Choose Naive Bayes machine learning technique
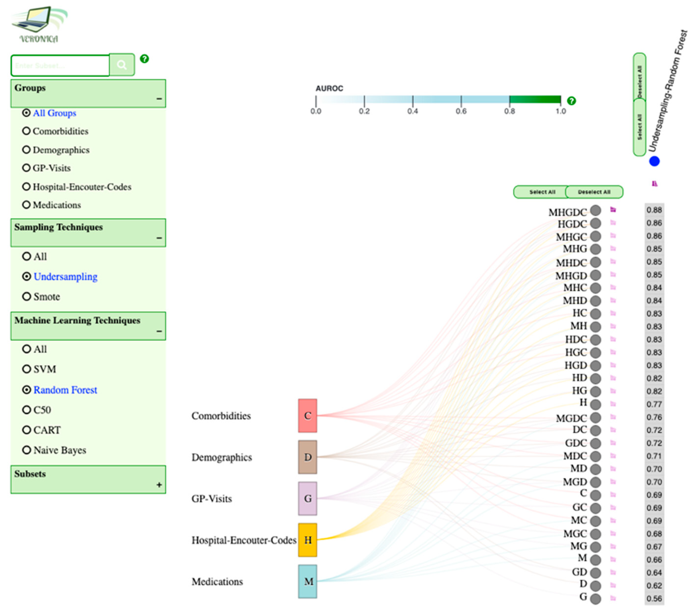The width and height of the screenshot is (694, 616). point(27,450)
